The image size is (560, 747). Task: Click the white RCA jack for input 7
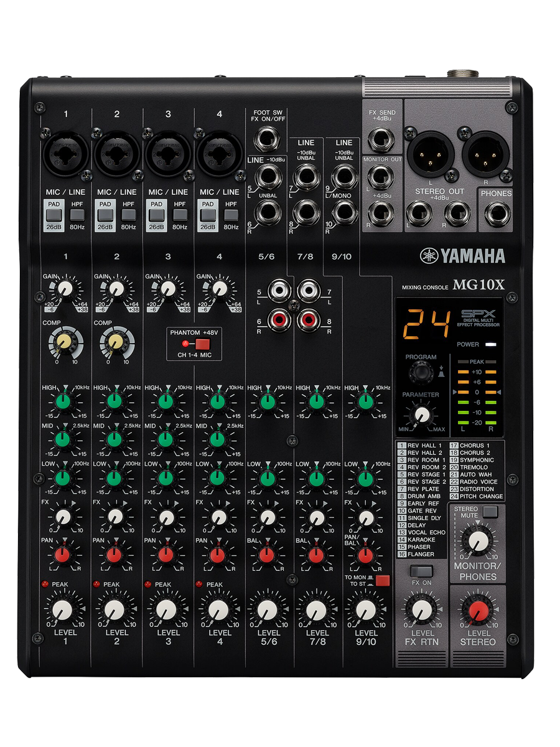(x=309, y=292)
